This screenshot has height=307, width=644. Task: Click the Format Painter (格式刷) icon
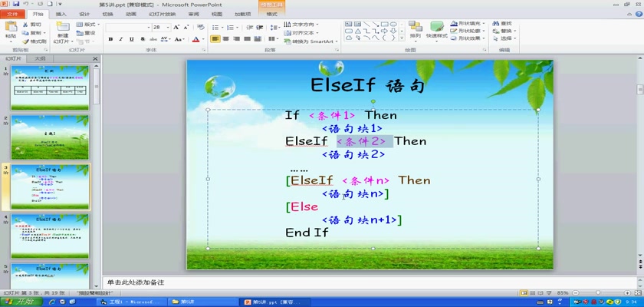(x=34, y=41)
